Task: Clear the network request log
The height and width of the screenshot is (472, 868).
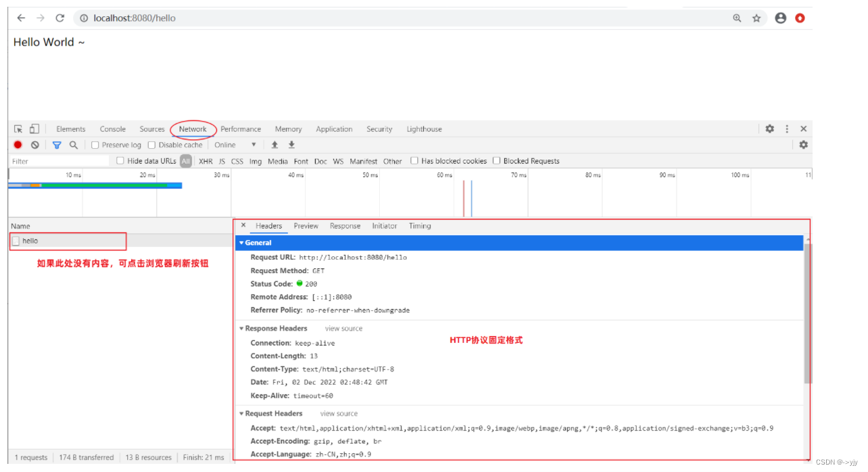Action: coord(35,145)
